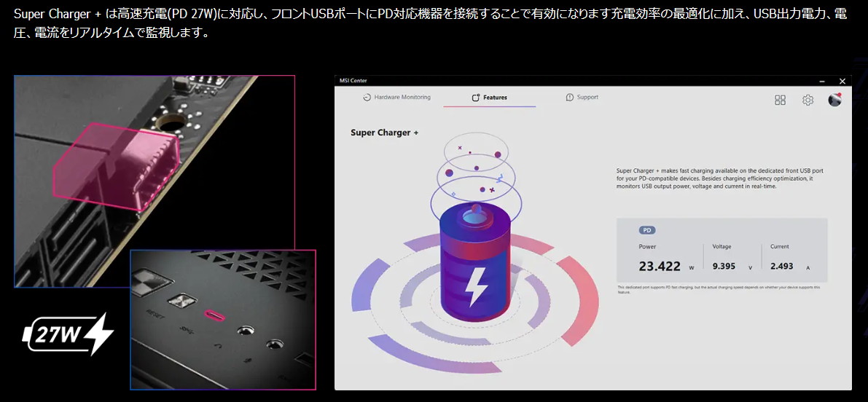The image size is (868, 402).
Task: Minimize the MSI Center window
Action: pyautogui.click(x=823, y=81)
